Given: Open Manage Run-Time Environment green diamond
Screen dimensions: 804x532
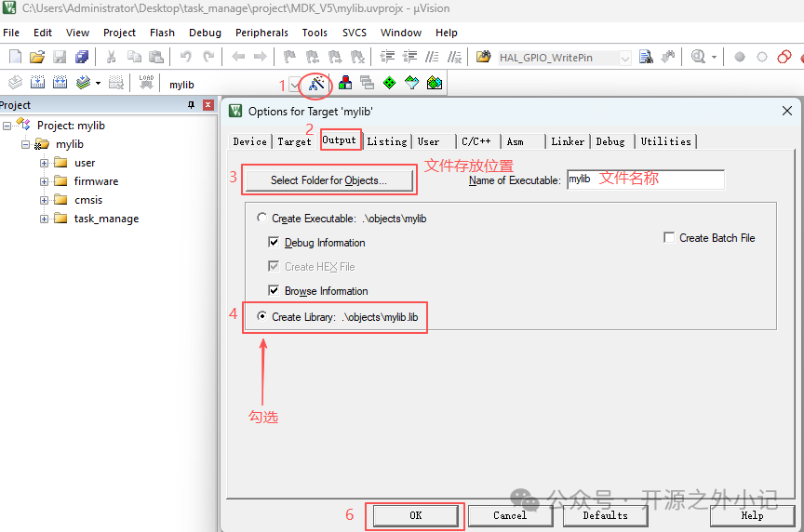Looking at the screenshot, I should tap(390, 83).
